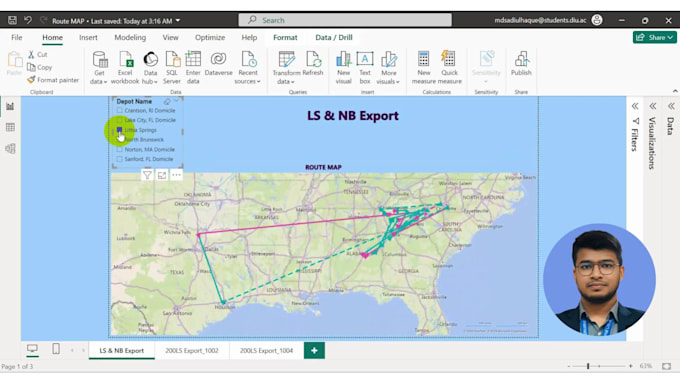Open the Help ribbon tab
Image resolution: width=680 pixels, height=383 pixels.
click(249, 37)
